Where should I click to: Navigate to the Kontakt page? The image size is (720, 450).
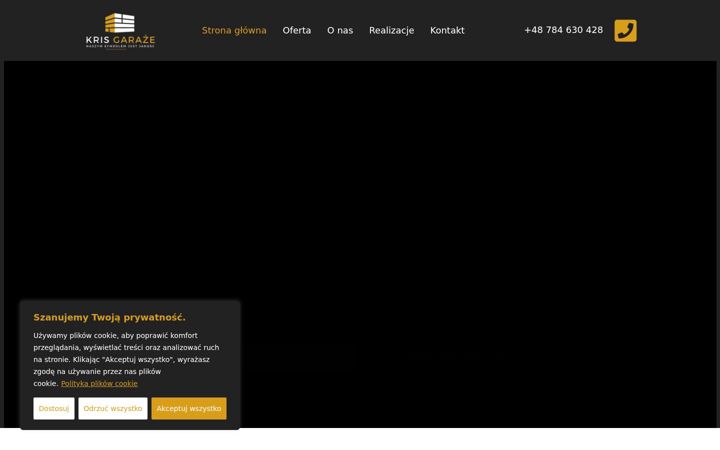[447, 30]
